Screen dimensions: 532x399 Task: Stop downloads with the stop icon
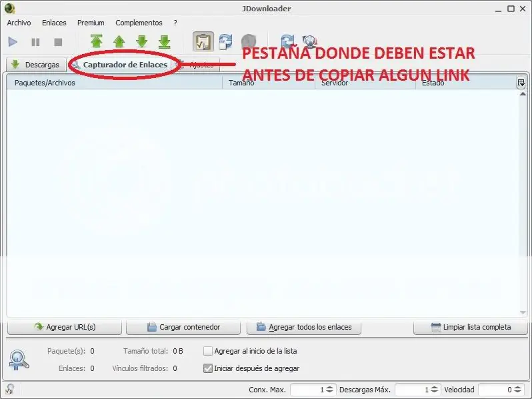pyautogui.click(x=58, y=42)
